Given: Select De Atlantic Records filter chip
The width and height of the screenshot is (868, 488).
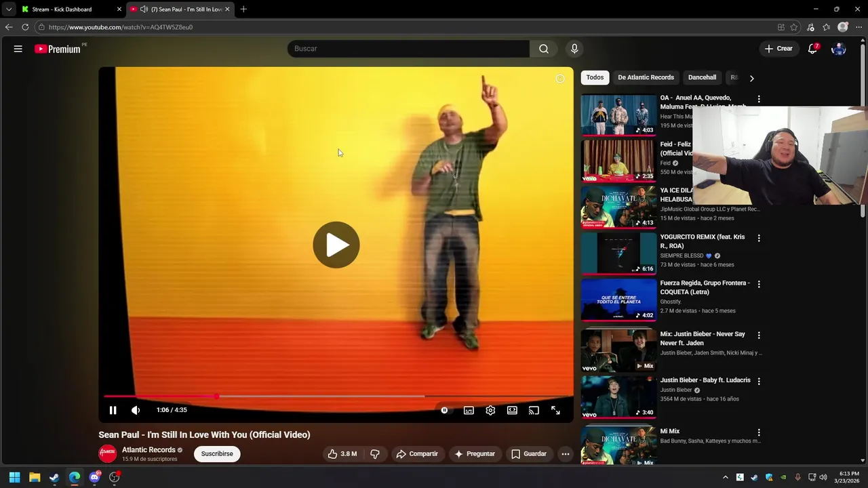Looking at the screenshot, I should (x=646, y=77).
